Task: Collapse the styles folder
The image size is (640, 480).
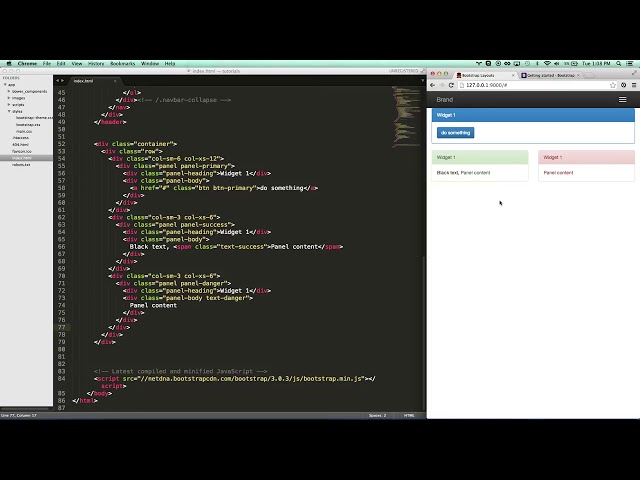Action: click(x=9, y=111)
